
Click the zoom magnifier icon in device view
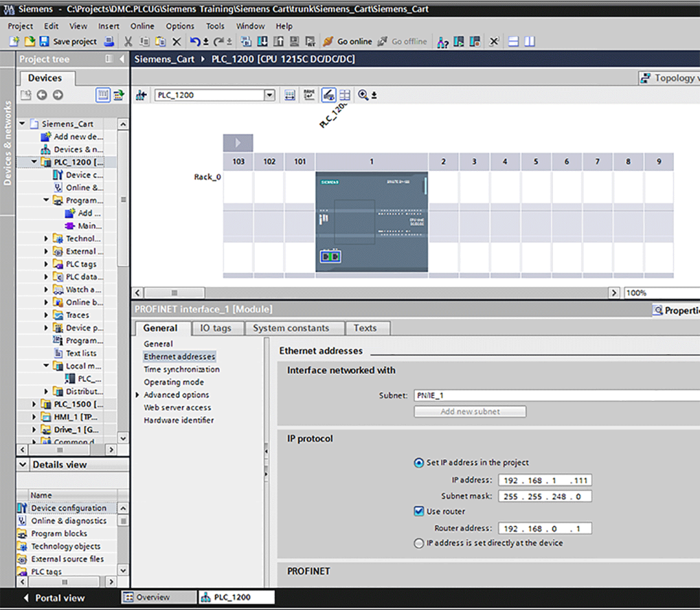[x=363, y=95]
